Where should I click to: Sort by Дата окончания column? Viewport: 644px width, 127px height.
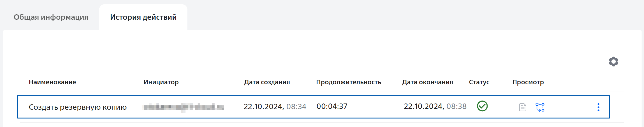click(x=427, y=82)
